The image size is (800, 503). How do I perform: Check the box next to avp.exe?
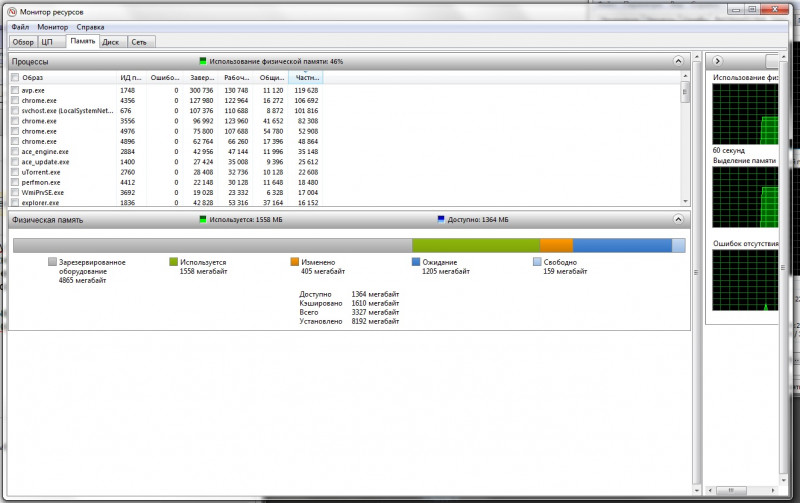point(15,90)
